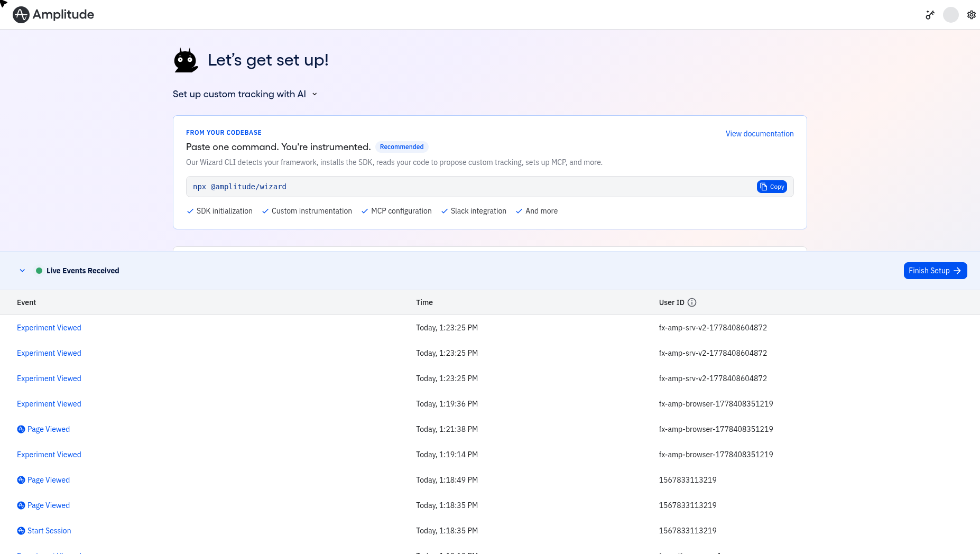The width and height of the screenshot is (980, 554).
Task: Copy the npx wizard command
Action: coord(772,187)
